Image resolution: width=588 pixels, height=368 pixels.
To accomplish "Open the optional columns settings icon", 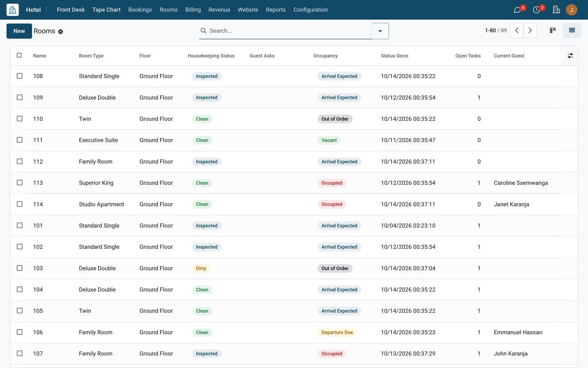I will coord(570,56).
